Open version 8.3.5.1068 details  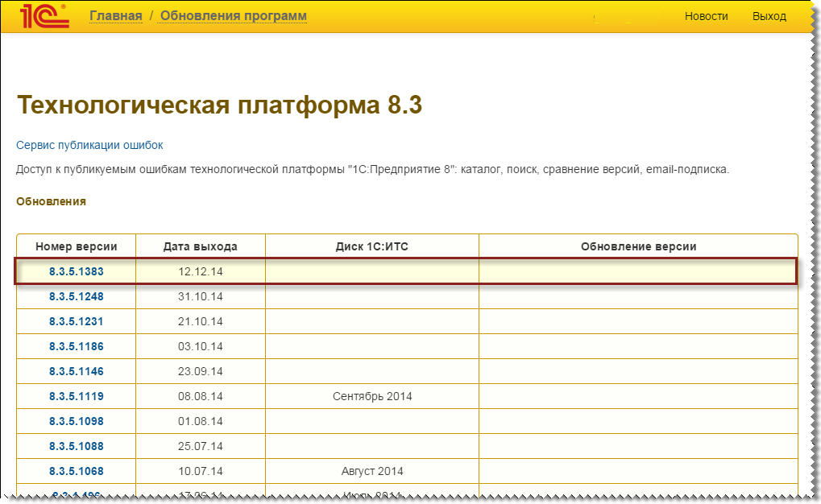tap(74, 471)
